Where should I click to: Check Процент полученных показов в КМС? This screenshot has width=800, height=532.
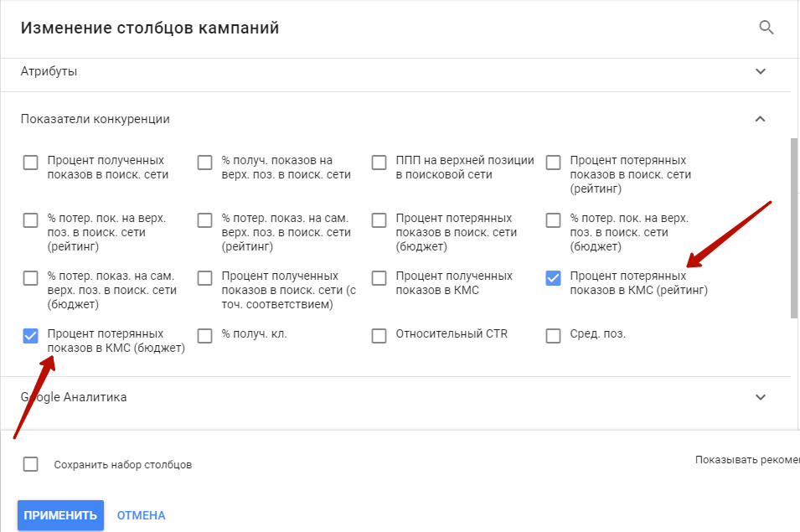pos(379,276)
